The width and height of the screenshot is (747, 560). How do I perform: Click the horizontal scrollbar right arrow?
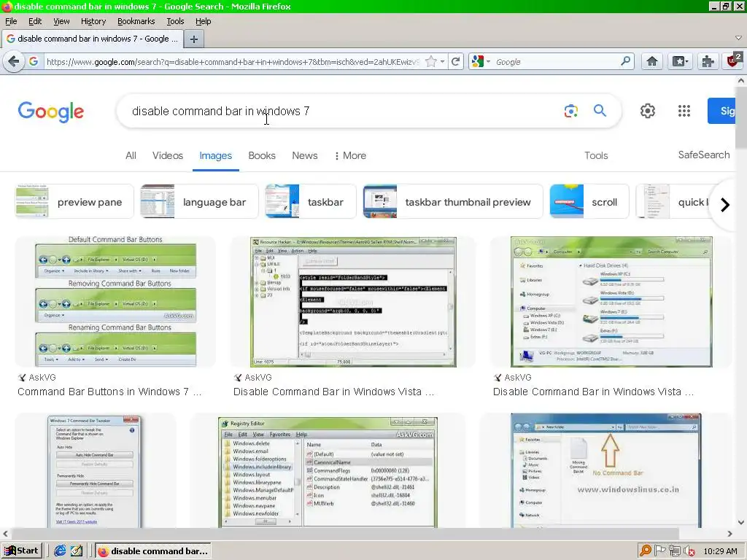pos(729,534)
